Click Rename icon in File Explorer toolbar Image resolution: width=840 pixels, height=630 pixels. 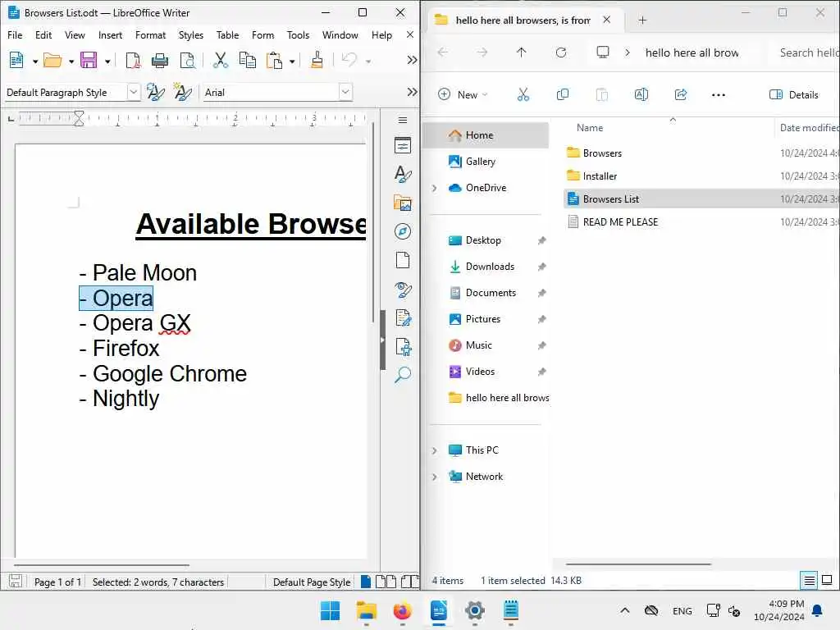click(x=641, y=95)
